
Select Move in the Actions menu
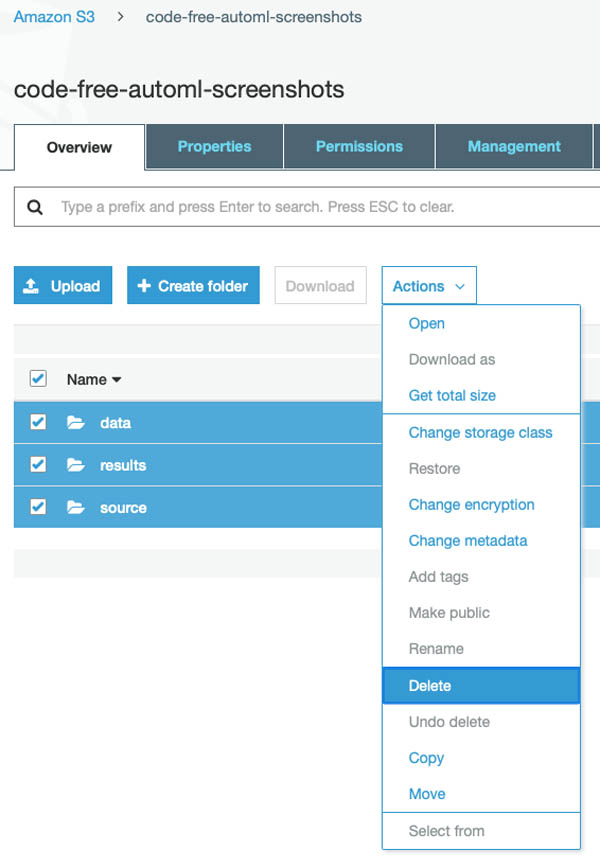click(481, 793)
